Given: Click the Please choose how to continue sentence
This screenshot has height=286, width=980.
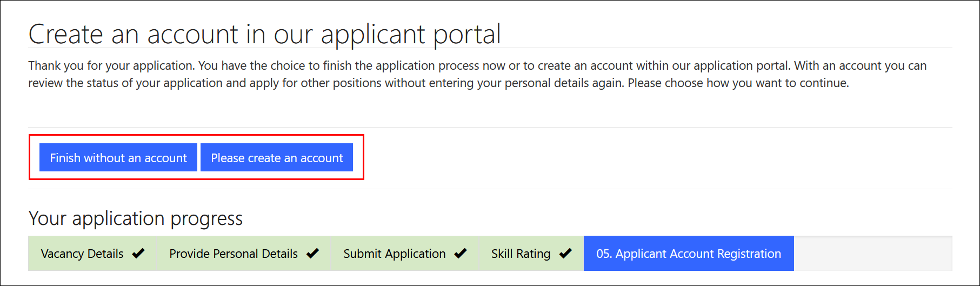Looking at the screenshot, I should tap(738, 83).
